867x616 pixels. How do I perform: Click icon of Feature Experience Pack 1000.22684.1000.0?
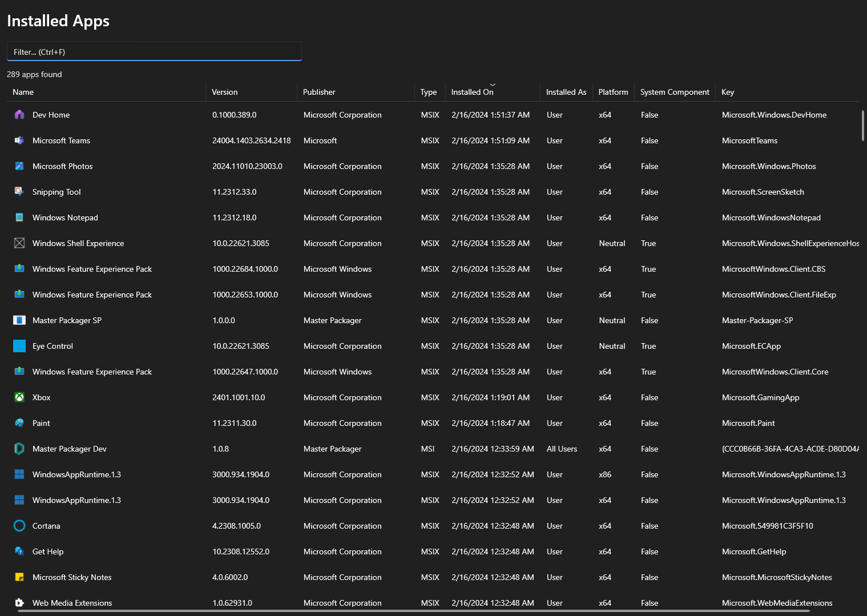19,269
